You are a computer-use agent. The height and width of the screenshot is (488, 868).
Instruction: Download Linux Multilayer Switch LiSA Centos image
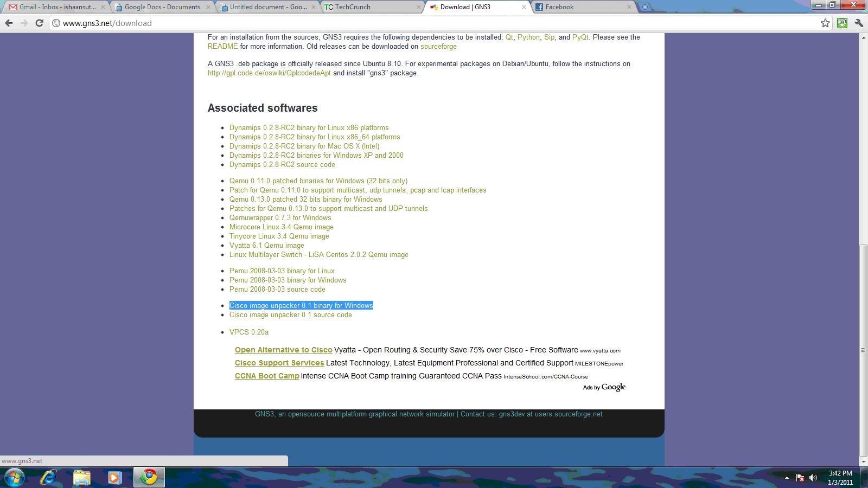click(318, 255)
